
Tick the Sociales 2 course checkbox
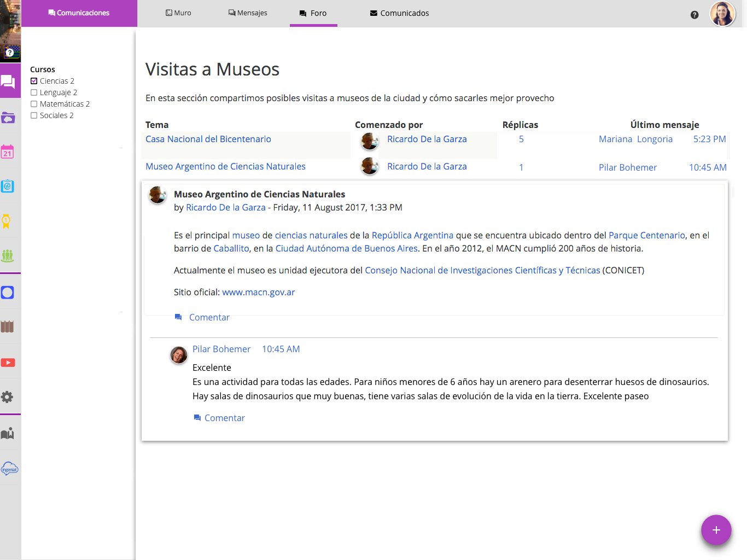[34, 115]
